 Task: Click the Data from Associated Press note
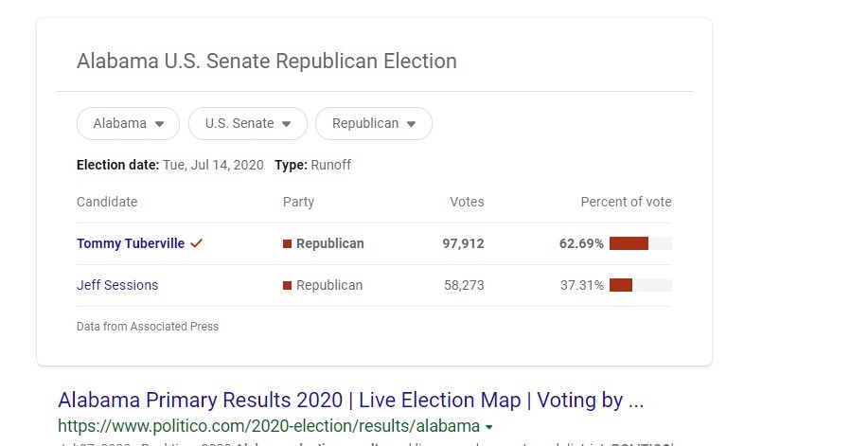pyautogui.click(x=148, y=327)
